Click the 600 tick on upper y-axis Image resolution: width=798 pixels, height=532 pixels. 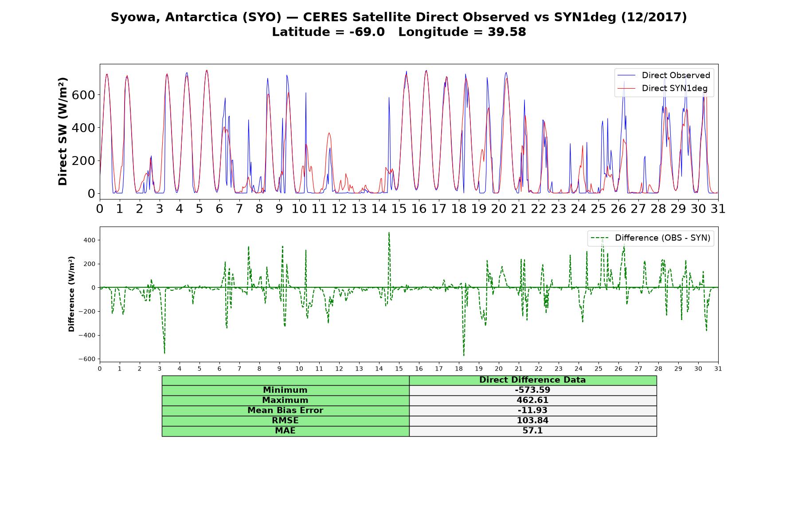[83, 95]
